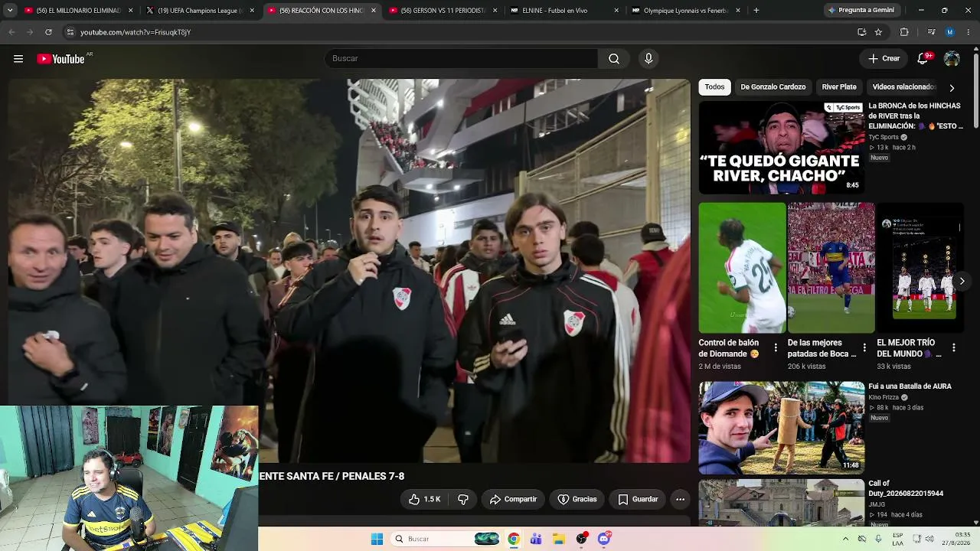980x551 pixels.
Task: Select the Todos filter chip
Action: pos(714,87)
